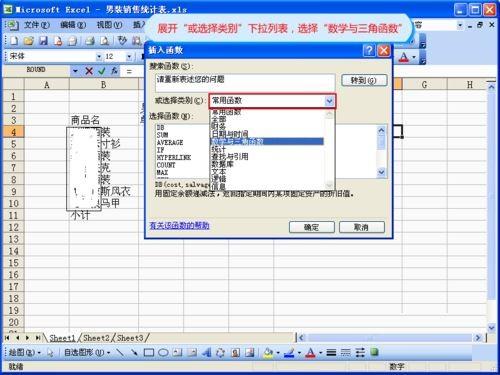Click the 取消 Cancel button
The height and width of the screenshot is (375, 500).
pos(362,227)
